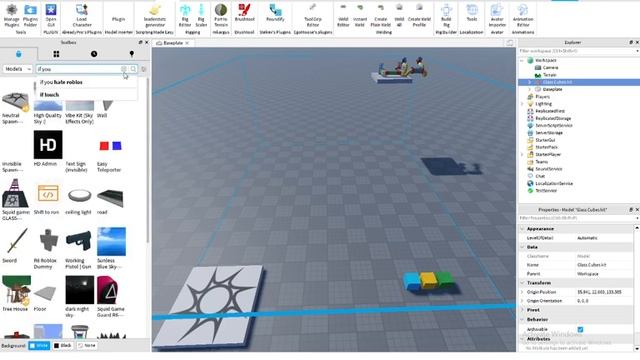This screenshot has height=360, width=640.
Task: Click the Toolbox search magnifier button
Action: click(x=133, y=69)
